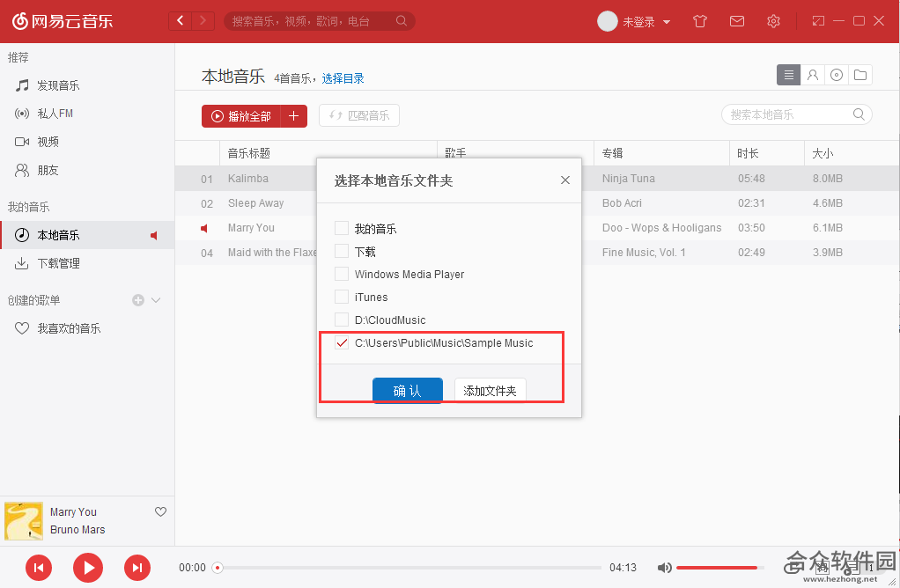The width and height of the screenshot is (900, 588).
Task: Open the now playing album thumbnail
Action: pos(24,521)
